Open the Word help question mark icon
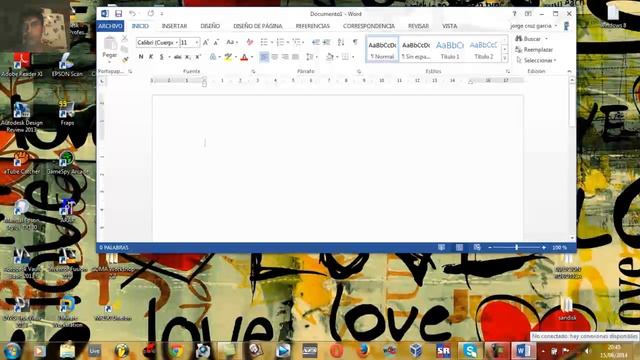The height and width of the screenshot is (360, 640). pyautogui.click(x=514, y=14)
